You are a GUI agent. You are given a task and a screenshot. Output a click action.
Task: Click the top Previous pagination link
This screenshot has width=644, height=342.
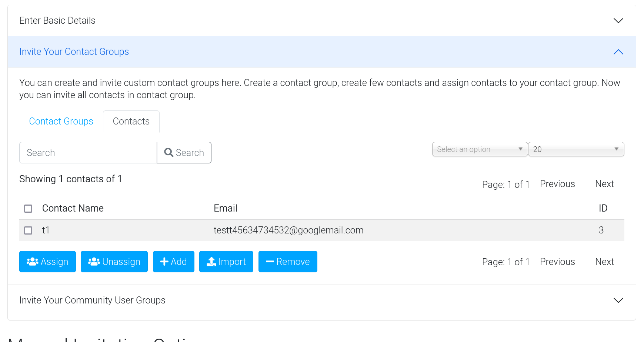(557, 184)
